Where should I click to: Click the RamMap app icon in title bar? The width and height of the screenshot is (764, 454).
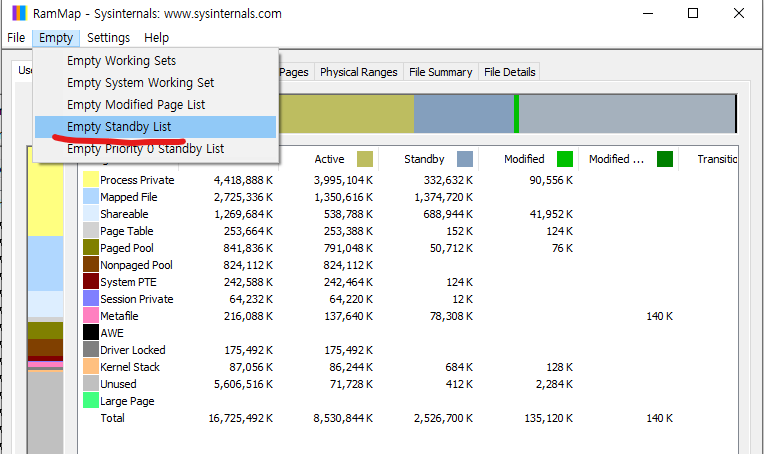(17, 14)
